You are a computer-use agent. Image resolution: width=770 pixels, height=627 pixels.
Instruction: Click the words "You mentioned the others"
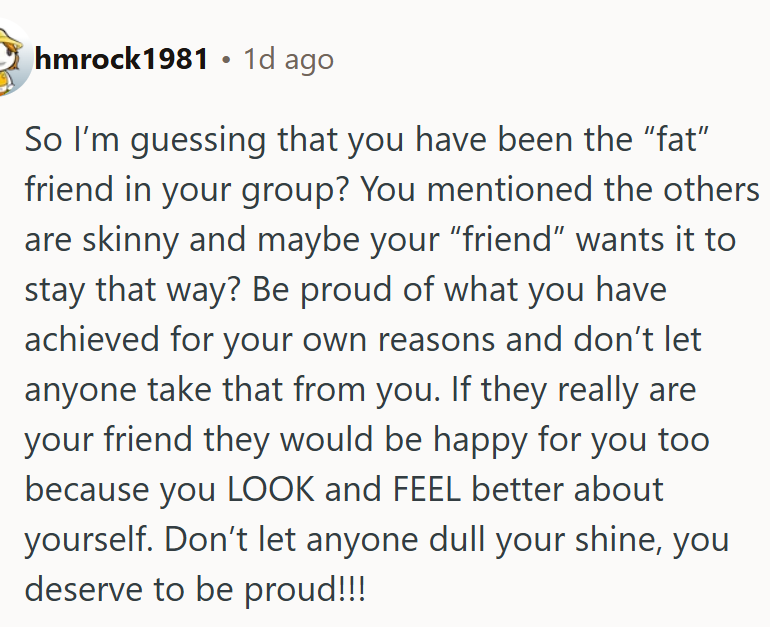(x=560, y=189)
